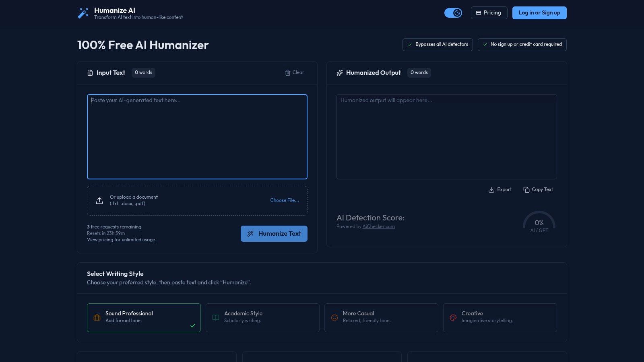644x362 pixels.
Task: Open the Pricing page
Action: point(489,12)
